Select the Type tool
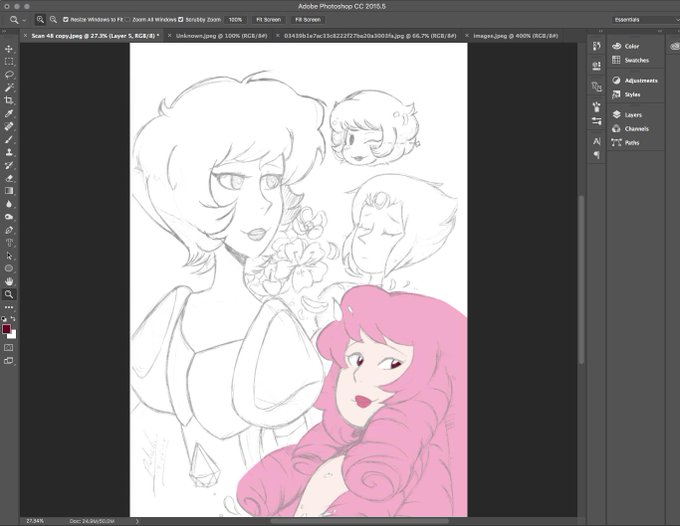Image resolution: width=680 pixels, height=526 pixels. pos(9,243)
